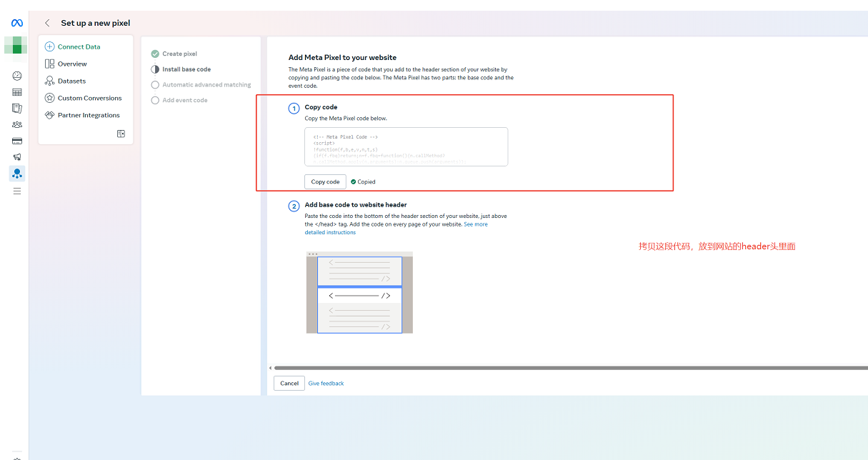Click the Meta logo icon

coord(17,23)
